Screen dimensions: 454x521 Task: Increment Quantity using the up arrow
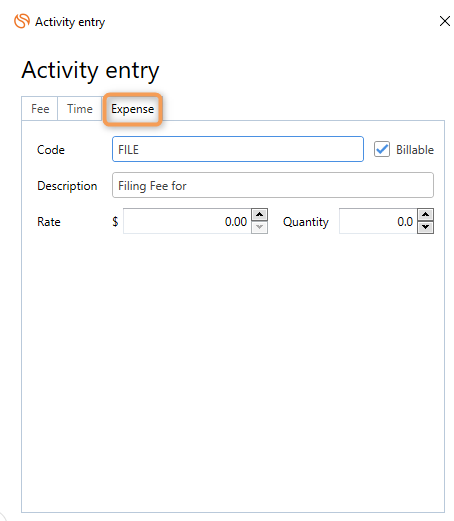425,215
